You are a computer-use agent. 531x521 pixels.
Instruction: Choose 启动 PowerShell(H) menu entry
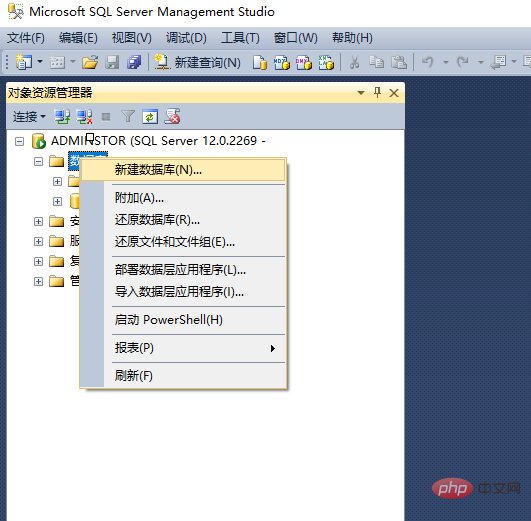click(183, 320)
